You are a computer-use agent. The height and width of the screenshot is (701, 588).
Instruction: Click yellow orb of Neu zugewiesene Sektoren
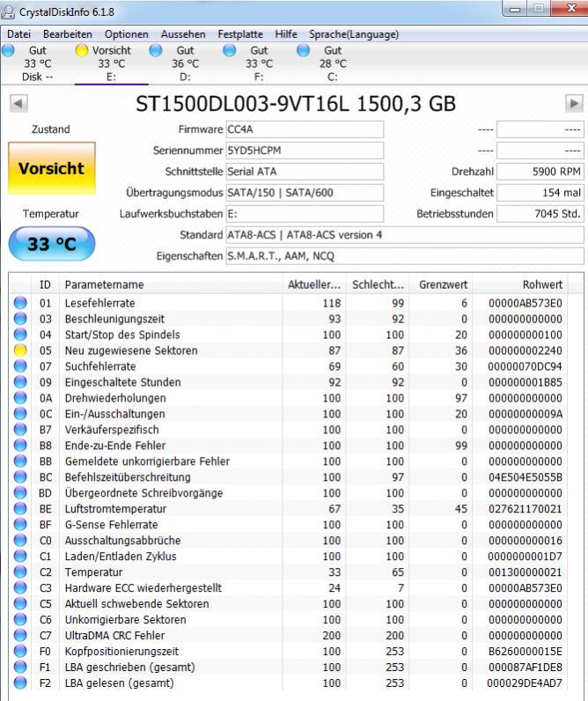pyautogui.click(x=20, y=350)
